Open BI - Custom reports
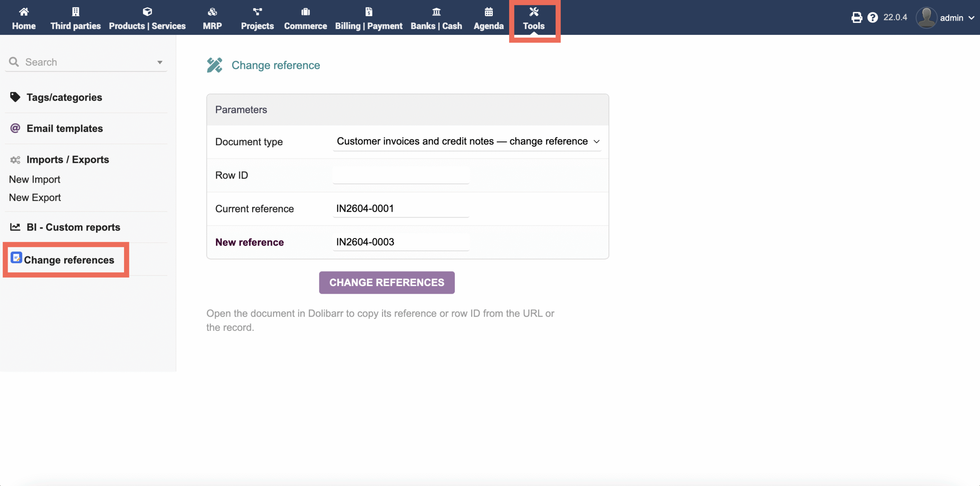 (73, 227)
